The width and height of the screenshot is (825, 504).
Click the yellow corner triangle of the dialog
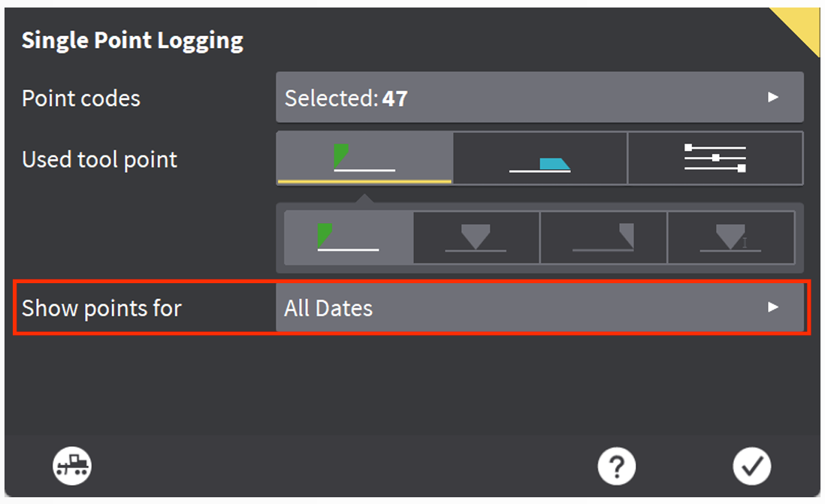tap(801, 26)
